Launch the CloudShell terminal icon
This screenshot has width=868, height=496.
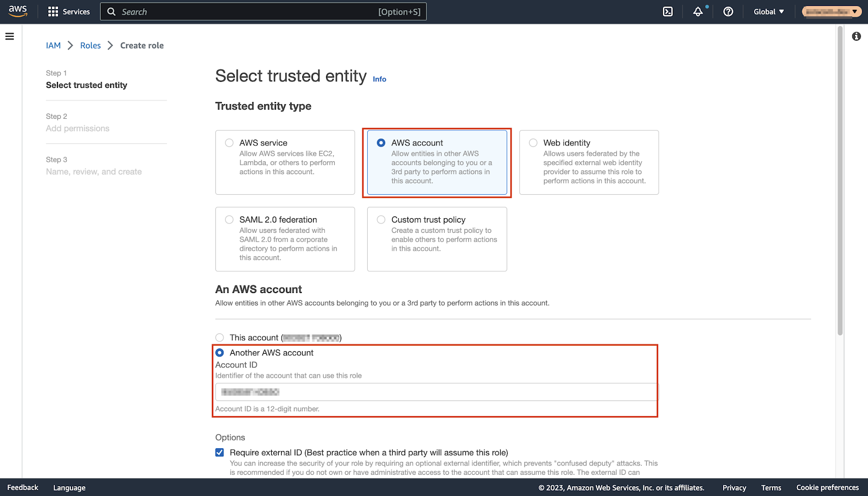coord(668,12)
